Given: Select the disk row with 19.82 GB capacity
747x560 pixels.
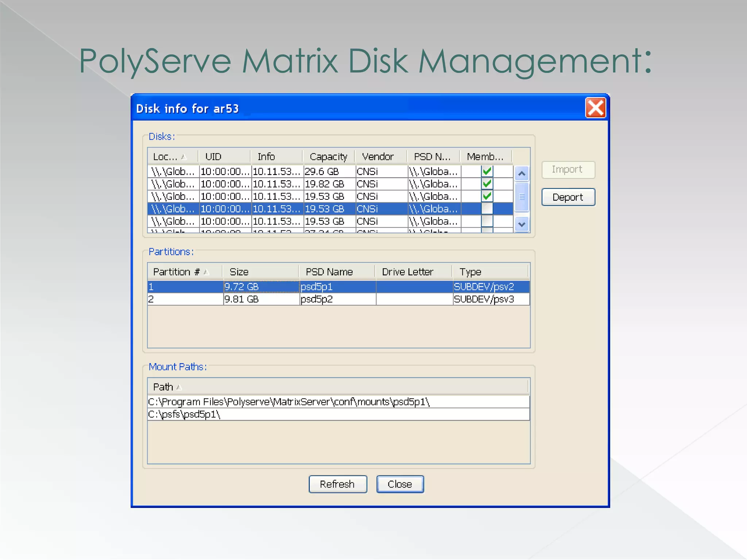Looking at the screenshot, I should coord(330,184).
